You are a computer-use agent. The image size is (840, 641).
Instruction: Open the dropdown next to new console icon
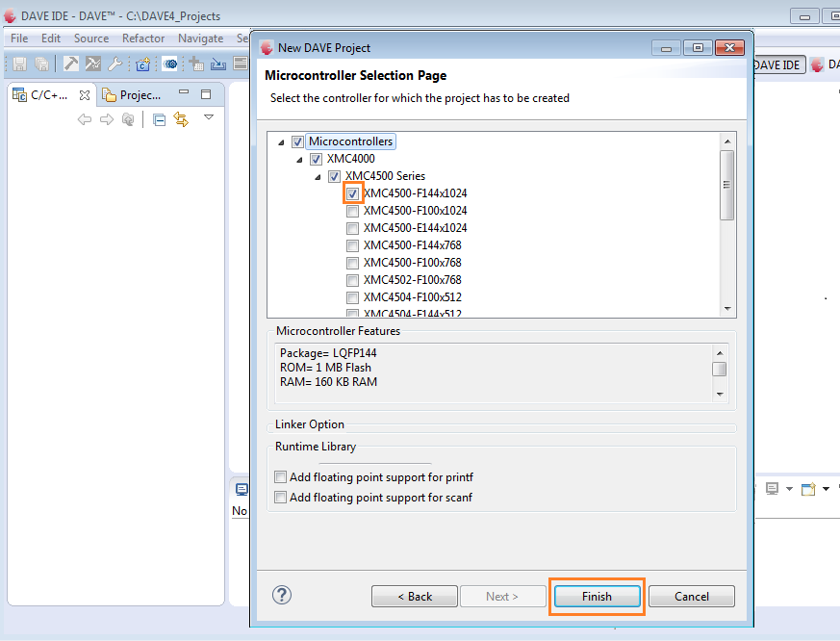coord(826,489)
